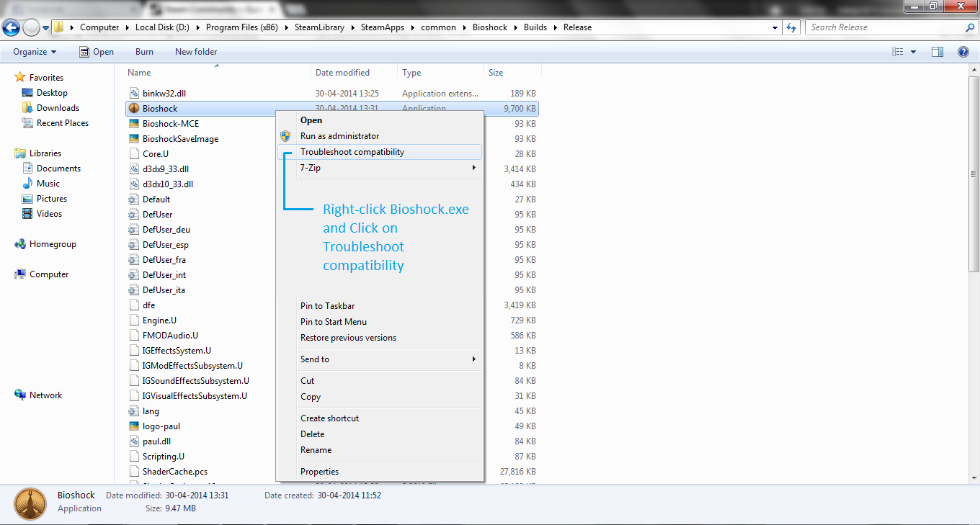980x525 pixels.
Task: Select the DefUser_deu file icon
Action: click(134, 230)
